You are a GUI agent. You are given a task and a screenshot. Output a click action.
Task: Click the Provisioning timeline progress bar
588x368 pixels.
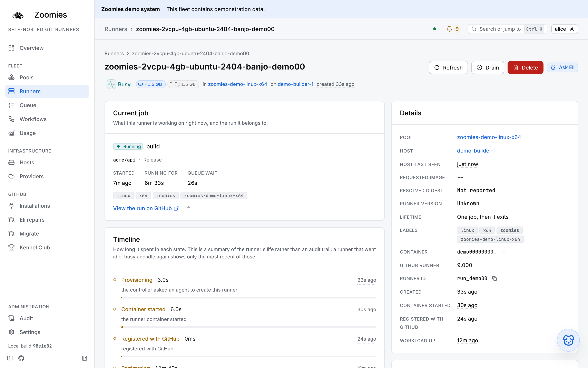(248, 298)
